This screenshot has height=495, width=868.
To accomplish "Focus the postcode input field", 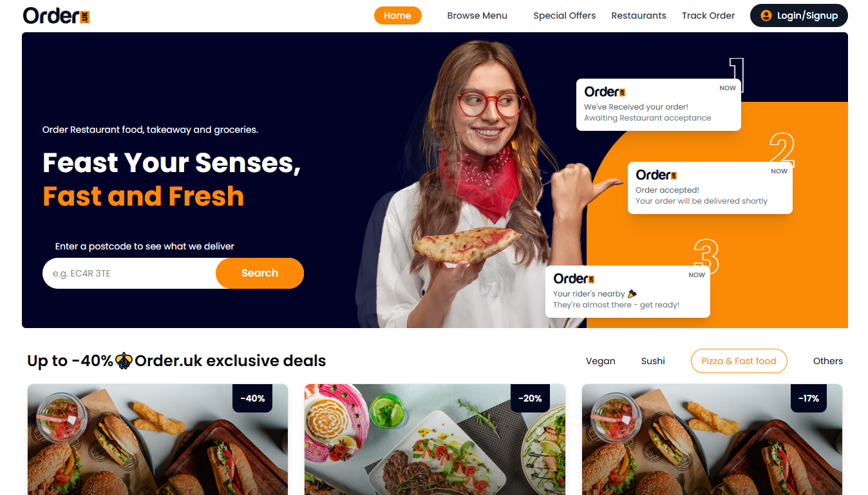I will pos(129,273).
